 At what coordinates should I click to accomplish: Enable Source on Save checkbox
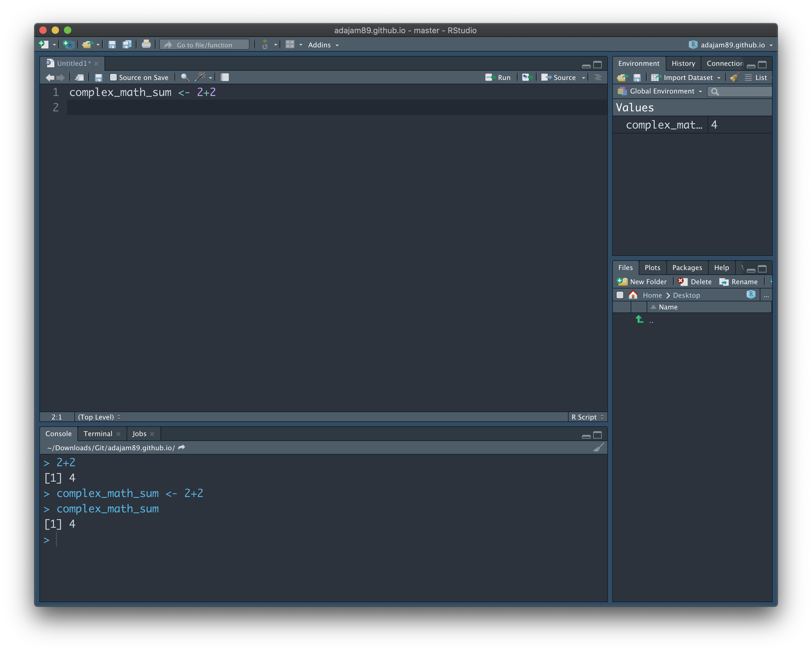coord(113,77)
